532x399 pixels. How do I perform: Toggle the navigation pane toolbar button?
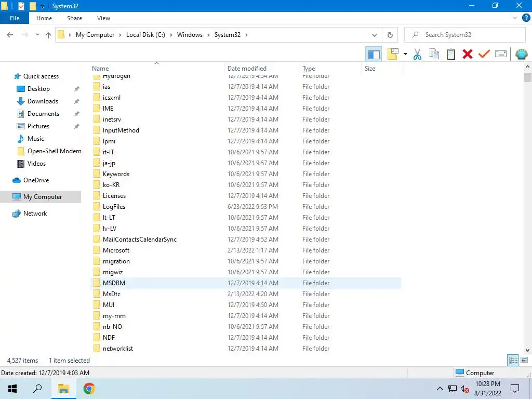[374, 54]
